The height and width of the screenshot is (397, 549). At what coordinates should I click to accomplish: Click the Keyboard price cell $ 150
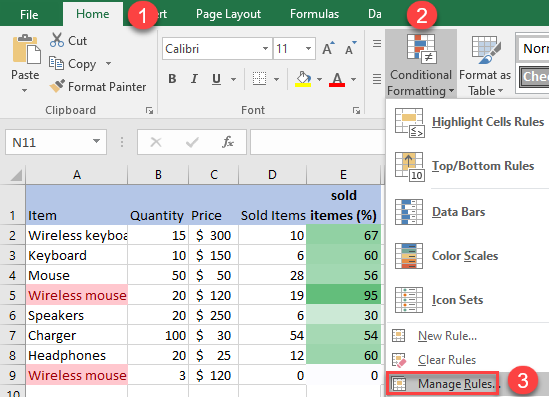tap(214, 255)
